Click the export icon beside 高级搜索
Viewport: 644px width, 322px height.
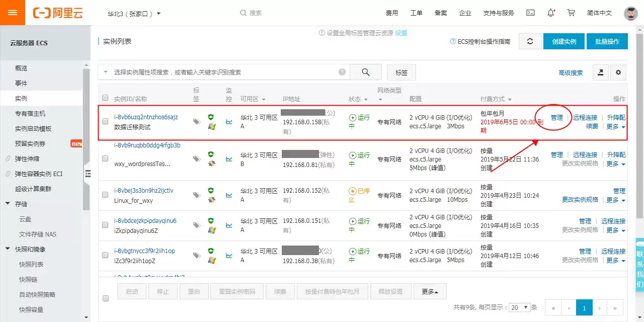point(600,72)
